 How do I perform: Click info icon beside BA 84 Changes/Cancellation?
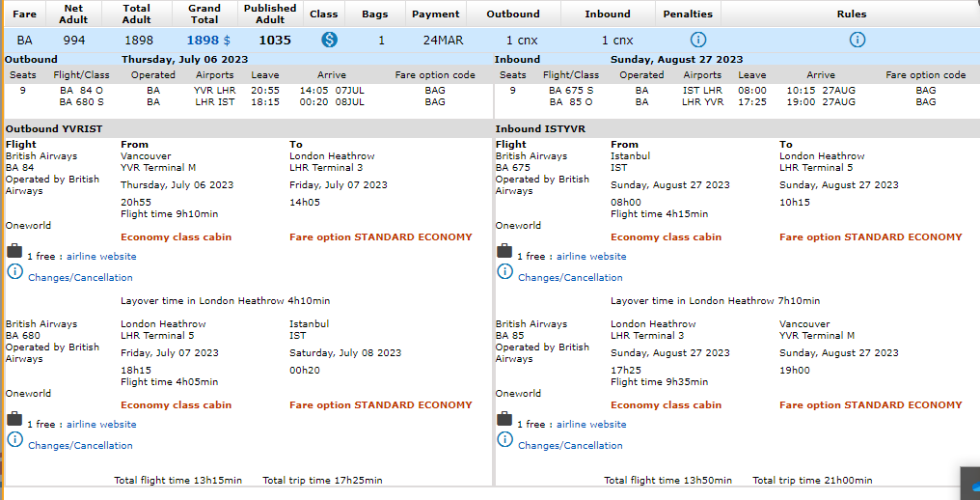click(14, 272)
